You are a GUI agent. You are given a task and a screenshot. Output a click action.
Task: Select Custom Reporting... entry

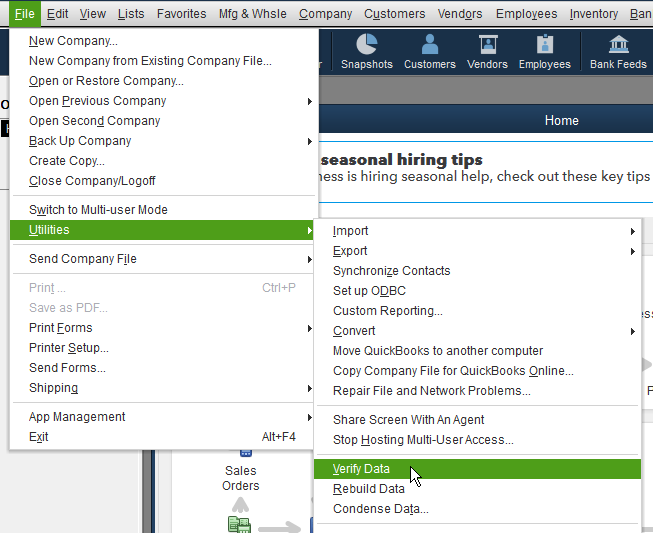coord(477,311)
